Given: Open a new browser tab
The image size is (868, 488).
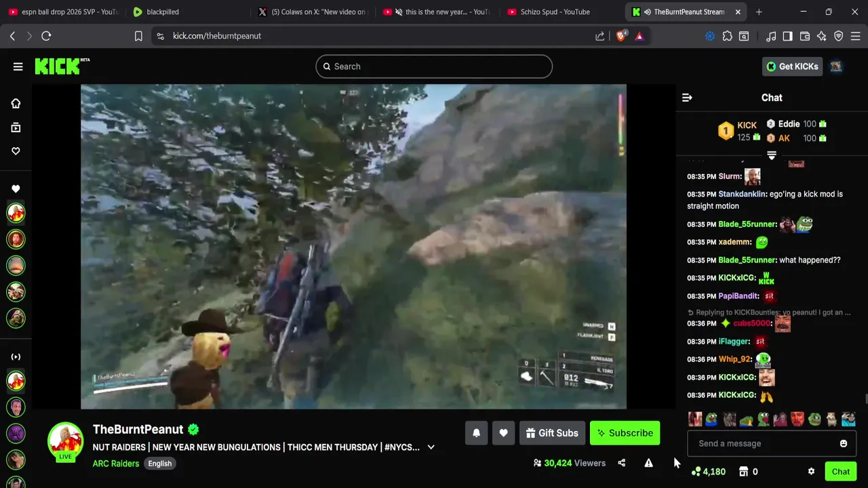Looking at the screenshot, I should coord(759,12).
